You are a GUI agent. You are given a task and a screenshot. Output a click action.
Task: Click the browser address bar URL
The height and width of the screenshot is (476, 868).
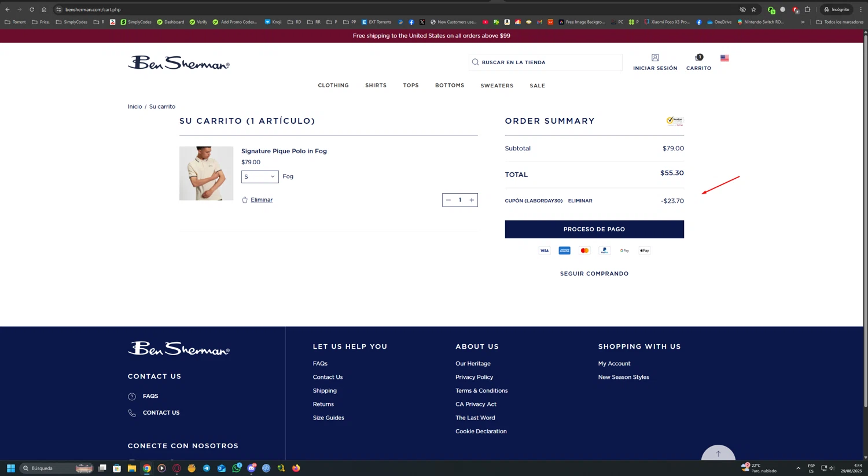click(x=93, y=10)
